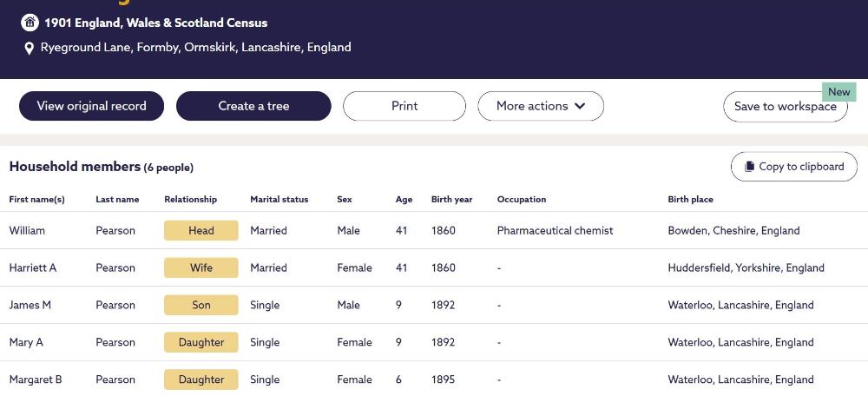Click the New badge on Save to workspace

838,92
